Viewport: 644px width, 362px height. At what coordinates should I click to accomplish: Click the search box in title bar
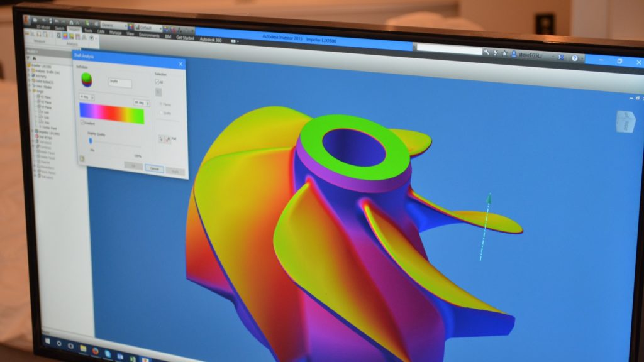(450, 50)
